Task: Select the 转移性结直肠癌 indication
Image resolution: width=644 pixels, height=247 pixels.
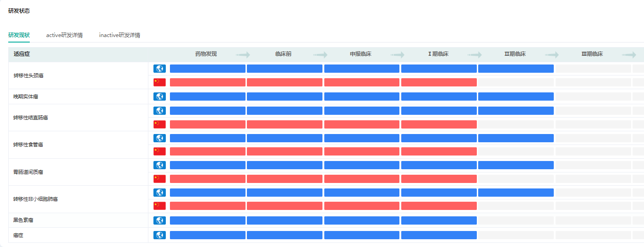Action: [x=31, y=118]
